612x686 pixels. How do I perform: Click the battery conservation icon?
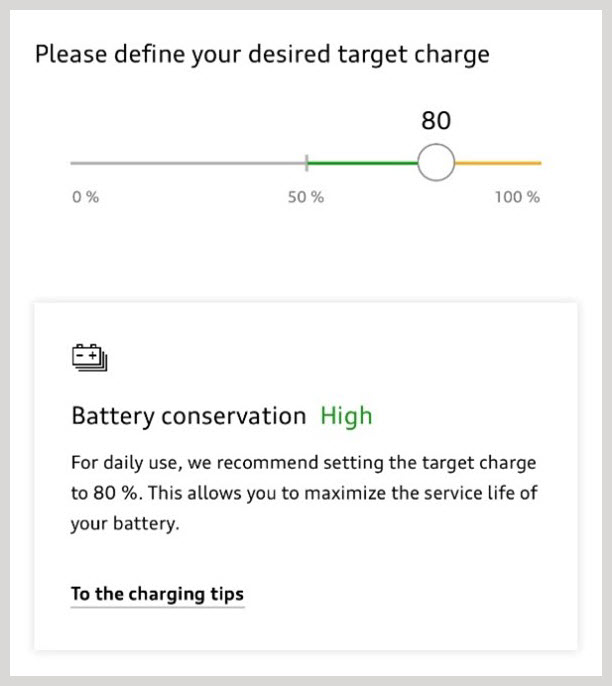89,358
